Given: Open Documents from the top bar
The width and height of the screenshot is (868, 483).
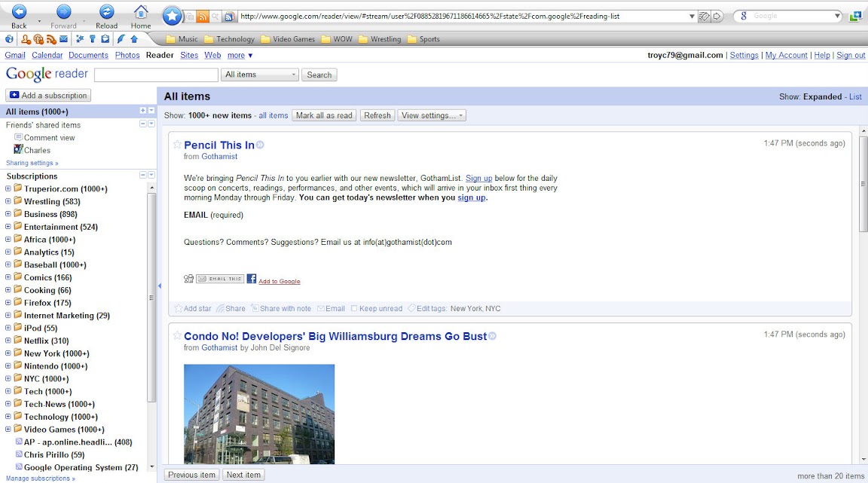Looking at the screenshot, I should (x=89, y=56).
